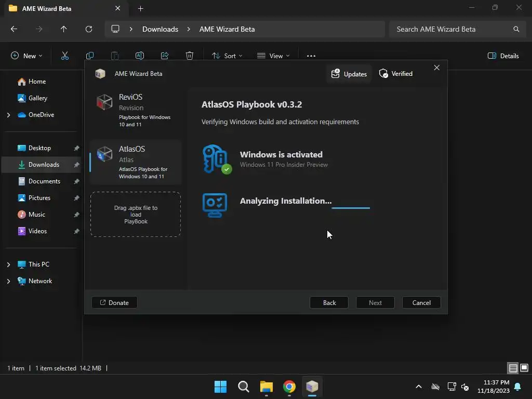Switch to large thumbnails view in status bar

524,368
